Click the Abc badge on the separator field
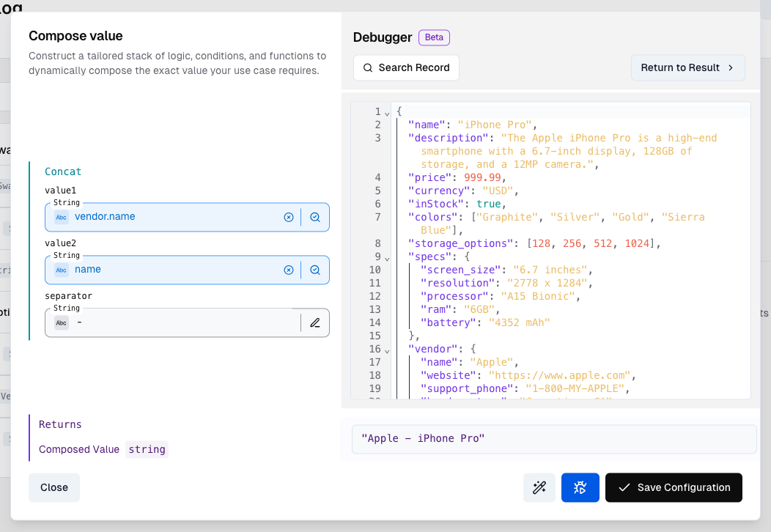The image size is (771, 532). point(61,322)
